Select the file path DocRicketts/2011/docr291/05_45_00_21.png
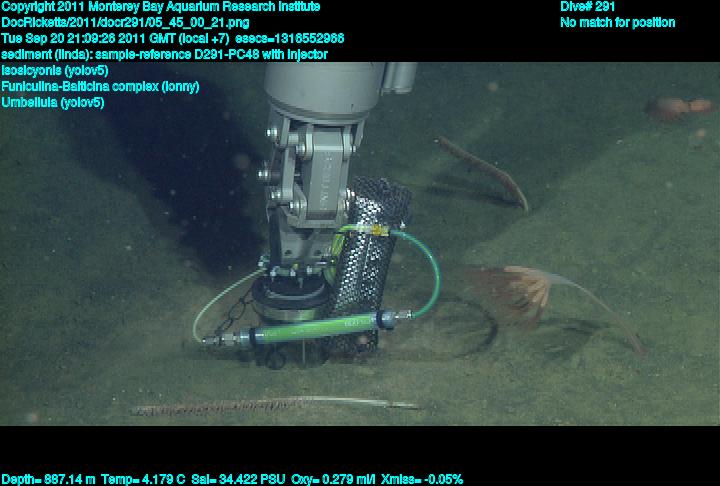Image resolution: width=720 pixels, height=486 pixels. tap(125, 23)
